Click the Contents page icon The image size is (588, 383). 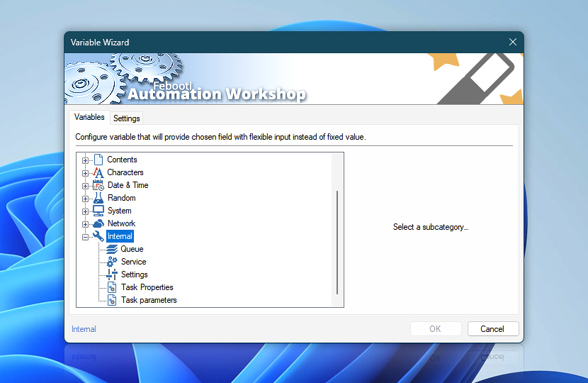tap(98, 160)
